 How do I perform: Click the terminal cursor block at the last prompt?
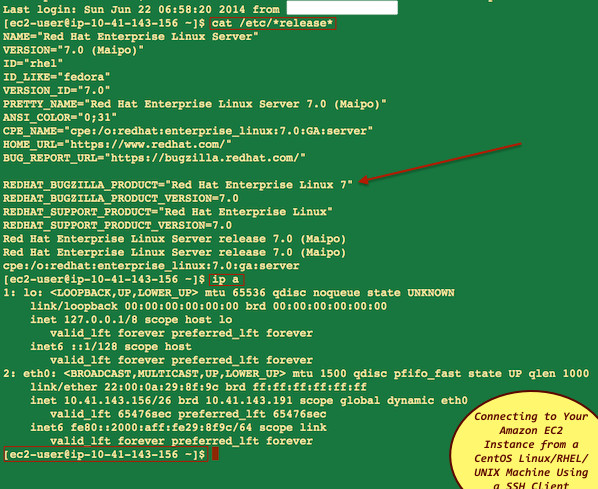click(215, 454)
